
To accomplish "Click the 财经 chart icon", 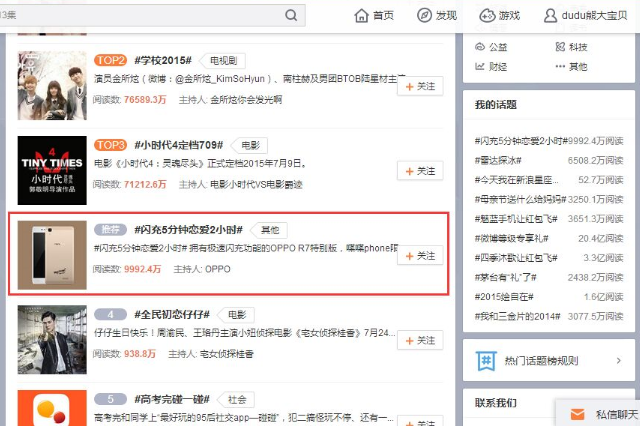I will coord(480,67).
